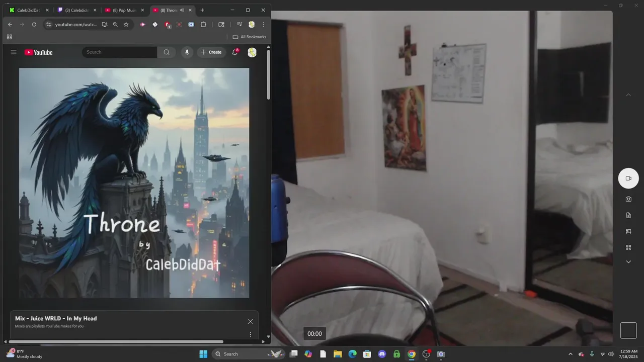Click the YouTube search magnifier button

(167, 52)
